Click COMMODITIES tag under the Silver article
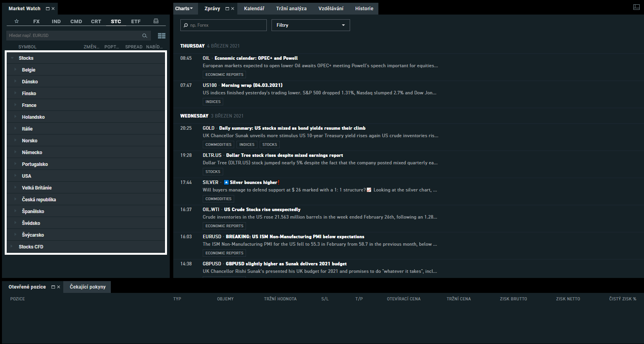Image resolution: width=644 pixels, height=344 pixels. tap(218, 199)
